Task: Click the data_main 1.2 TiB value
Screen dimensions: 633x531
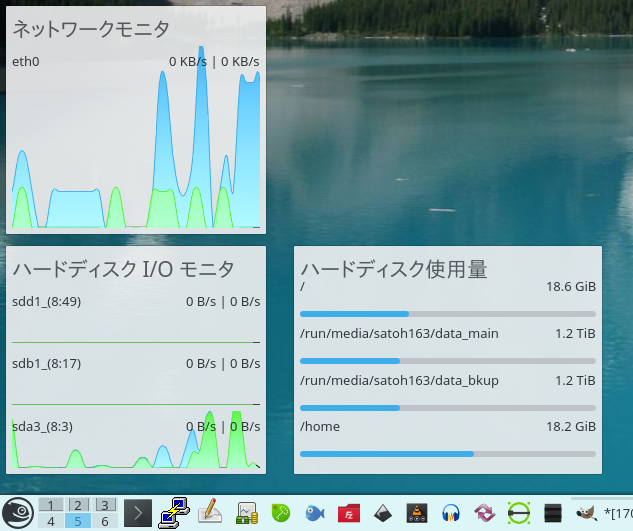Action: click(x=575, y=334)
